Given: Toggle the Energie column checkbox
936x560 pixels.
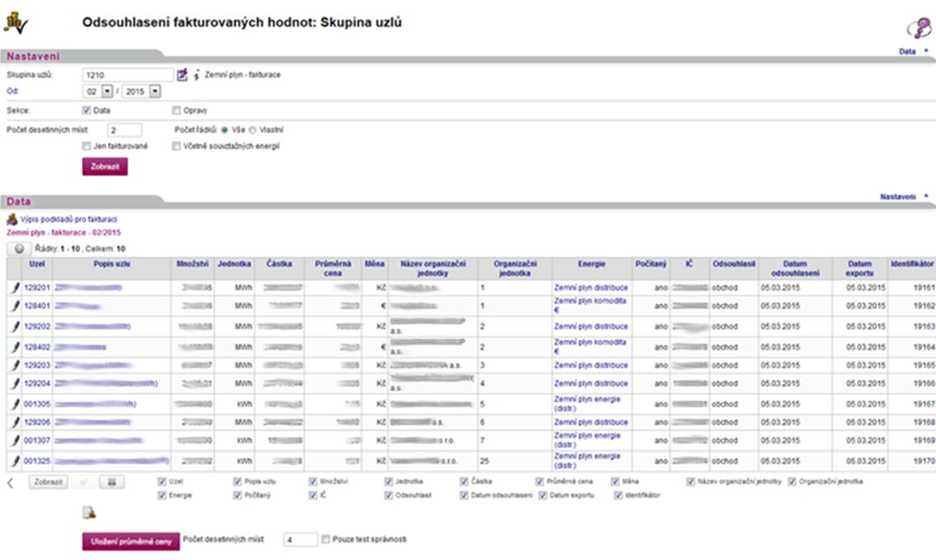Looking at the screenshot, I should click(161, 495).
